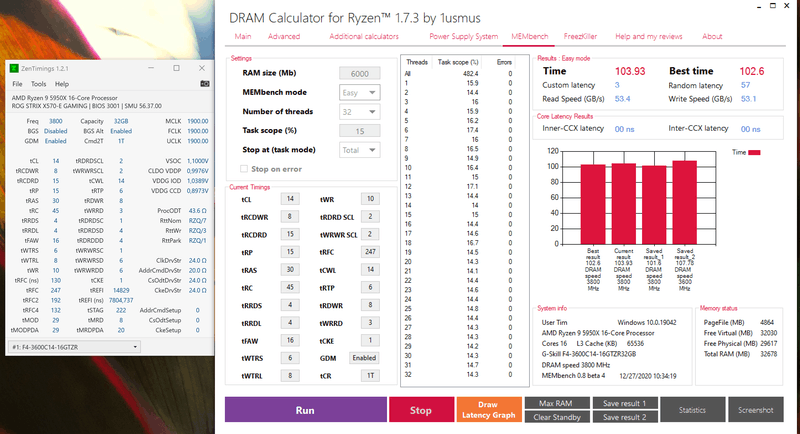Click the Errors column header
Image resolution: width=800 pixels, height=434 pixels.
504,62
